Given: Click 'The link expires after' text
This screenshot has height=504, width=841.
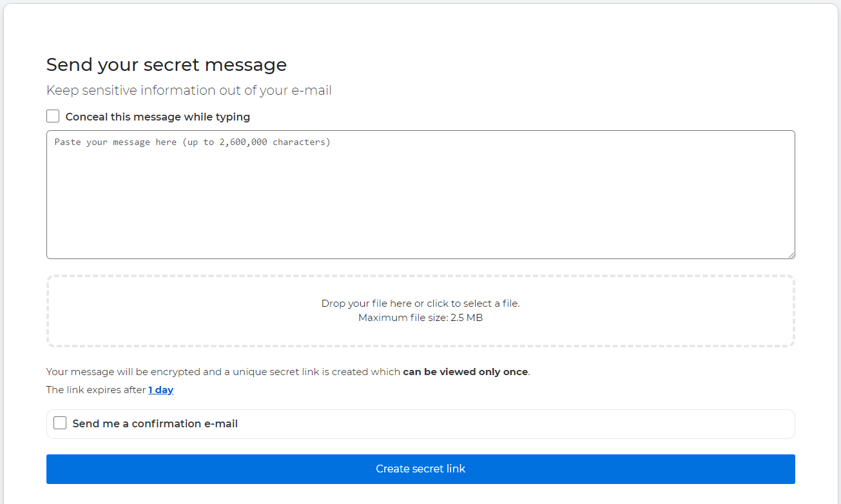Looking at the screenshot, I should [96, 390].
